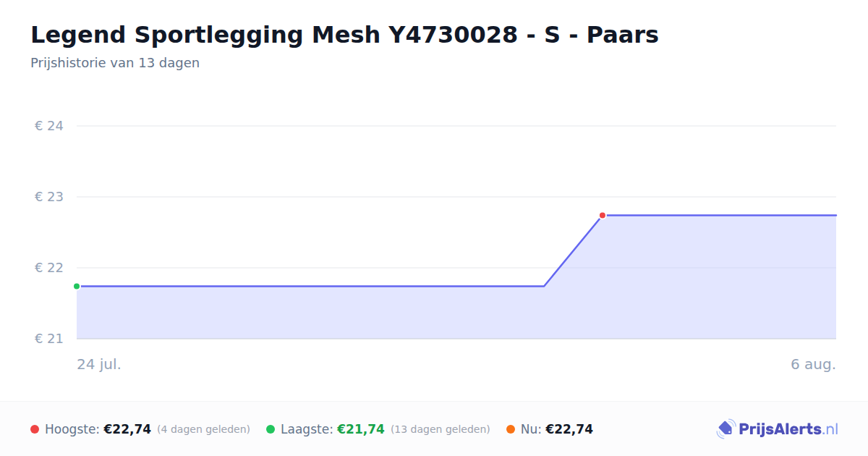Click the 24 jul. start date label
868x456 pixels.
(99, 364)
